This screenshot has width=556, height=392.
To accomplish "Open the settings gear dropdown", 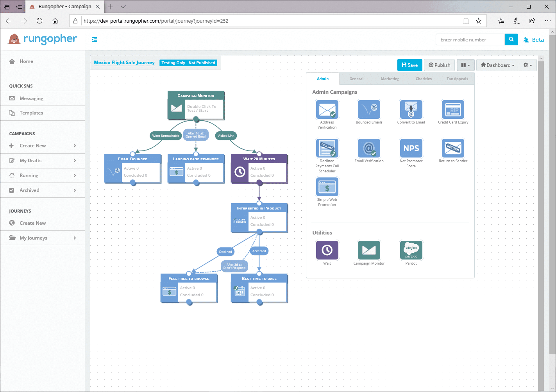I will pos(527,65).
